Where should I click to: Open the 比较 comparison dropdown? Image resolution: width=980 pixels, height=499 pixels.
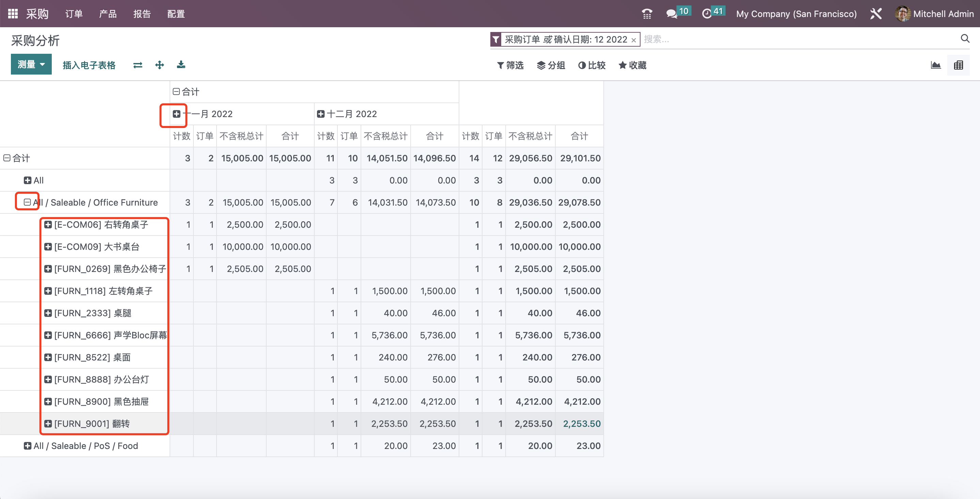point(591,65)
